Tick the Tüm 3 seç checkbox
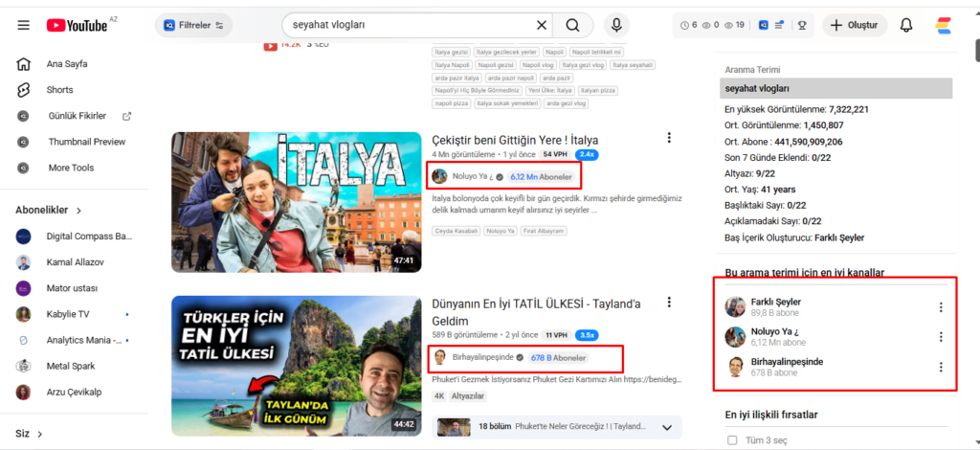This screenshot has width=980, height=450. pyautogui.click(x=732, y=439)
